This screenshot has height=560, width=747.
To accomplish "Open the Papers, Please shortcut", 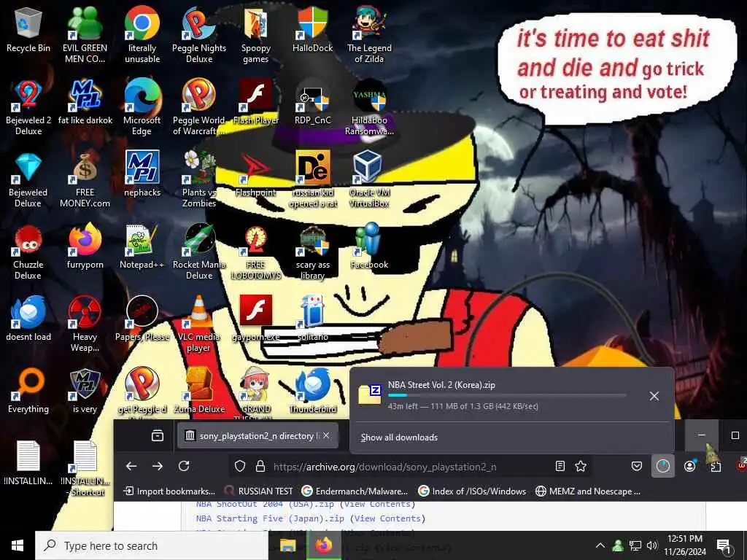I will tap(142, 318).
